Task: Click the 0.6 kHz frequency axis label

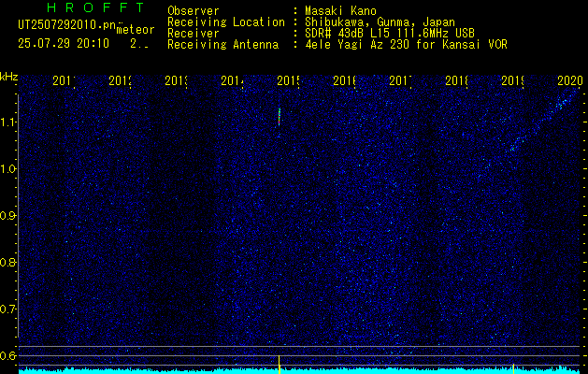Action: tap(8, 355)
